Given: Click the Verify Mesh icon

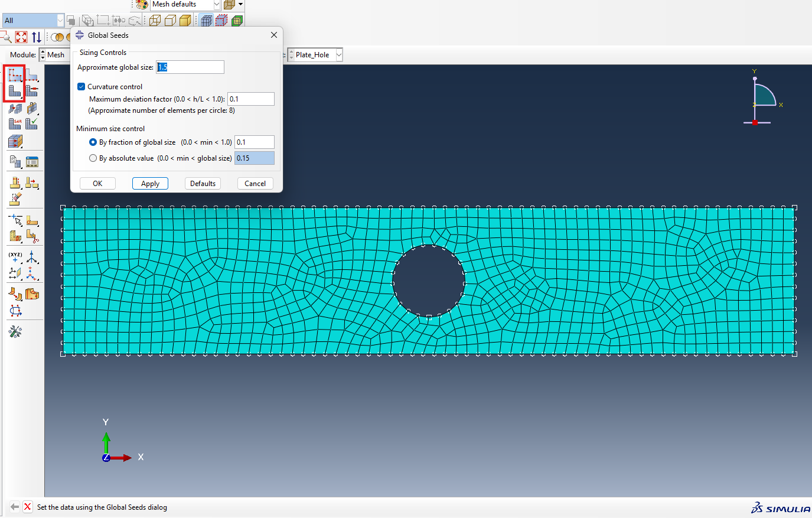Looking at the screenshot, I should [x=32, y=123].
